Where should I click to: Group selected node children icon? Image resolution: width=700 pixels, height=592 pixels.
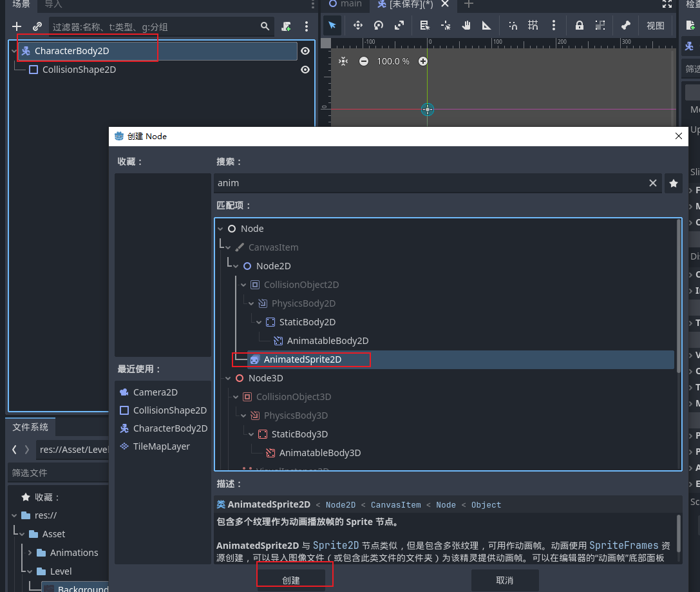tap(600, 26)
